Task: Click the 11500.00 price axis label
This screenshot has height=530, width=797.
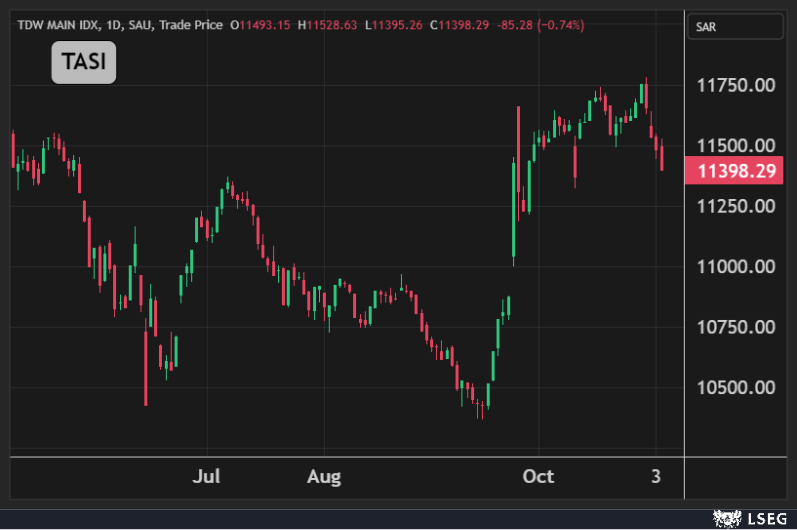Action: click(736, 145)
